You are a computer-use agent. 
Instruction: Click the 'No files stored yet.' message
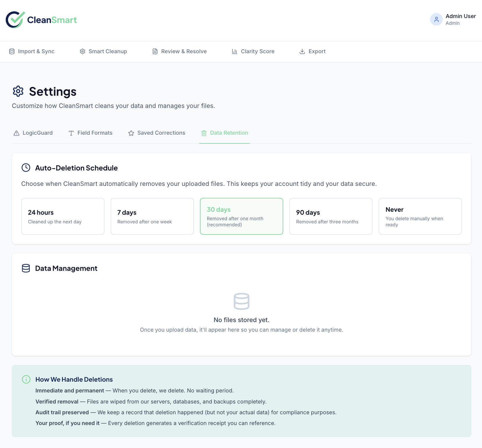tap(242, 320)
